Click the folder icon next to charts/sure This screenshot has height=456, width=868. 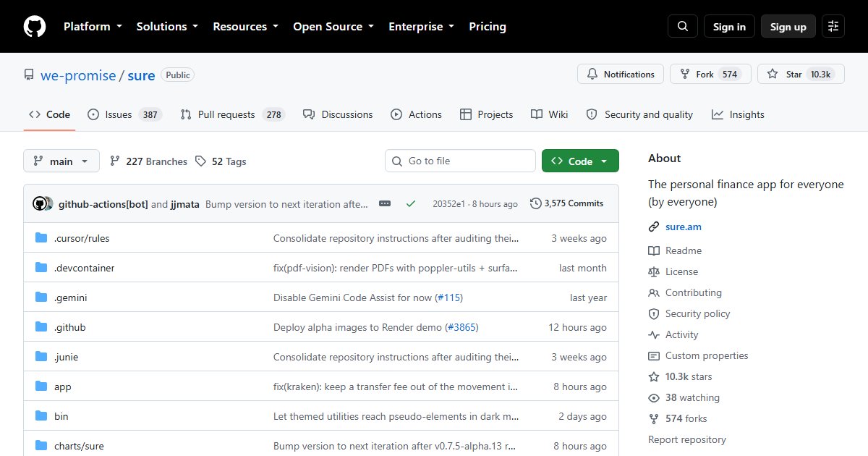[41, 446]
